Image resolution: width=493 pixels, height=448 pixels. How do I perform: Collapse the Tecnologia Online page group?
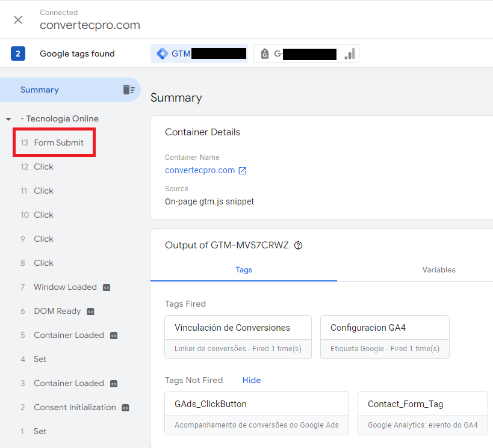point(8,118)
